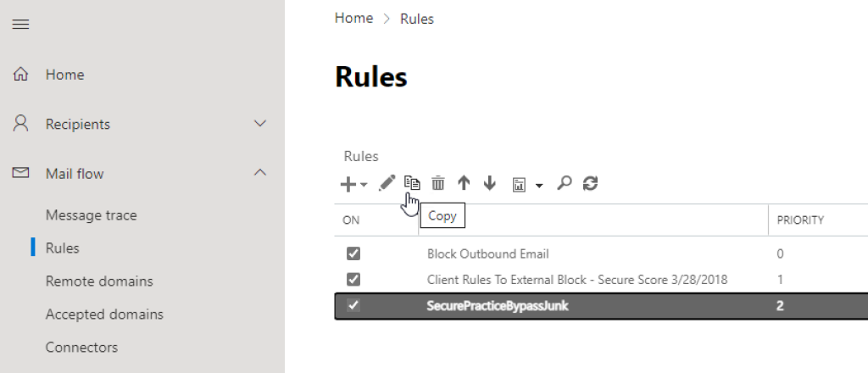Open the add new rule dropdown

[x=353, y=183]
